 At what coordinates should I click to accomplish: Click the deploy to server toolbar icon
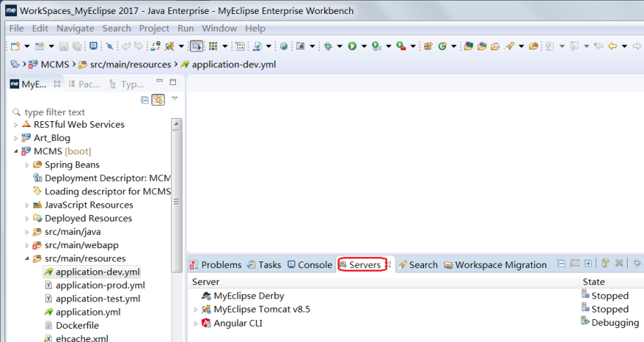coord(155,47)
